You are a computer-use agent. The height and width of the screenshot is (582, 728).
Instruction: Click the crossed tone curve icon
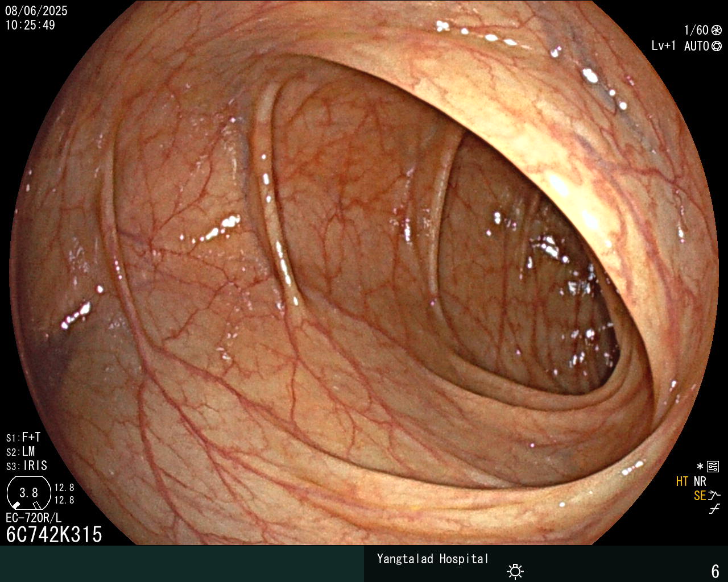(714, 509)
